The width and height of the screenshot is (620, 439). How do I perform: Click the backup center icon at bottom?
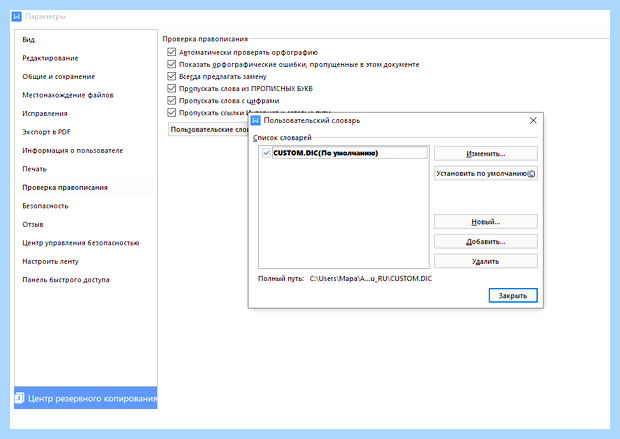20,397
